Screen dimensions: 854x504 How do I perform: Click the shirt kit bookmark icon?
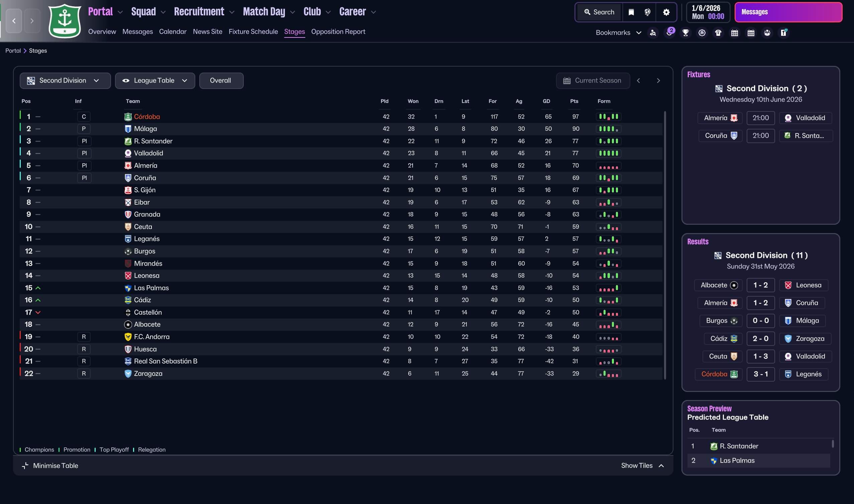pos(718,32)
